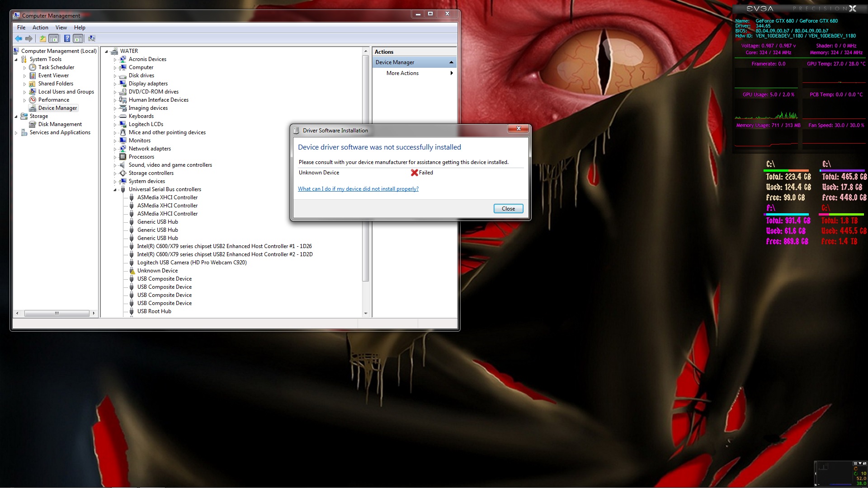Click Scan for hardware changes icon
Image resolution: width=868 pixels, height=488 pixels.
[92, 39]
